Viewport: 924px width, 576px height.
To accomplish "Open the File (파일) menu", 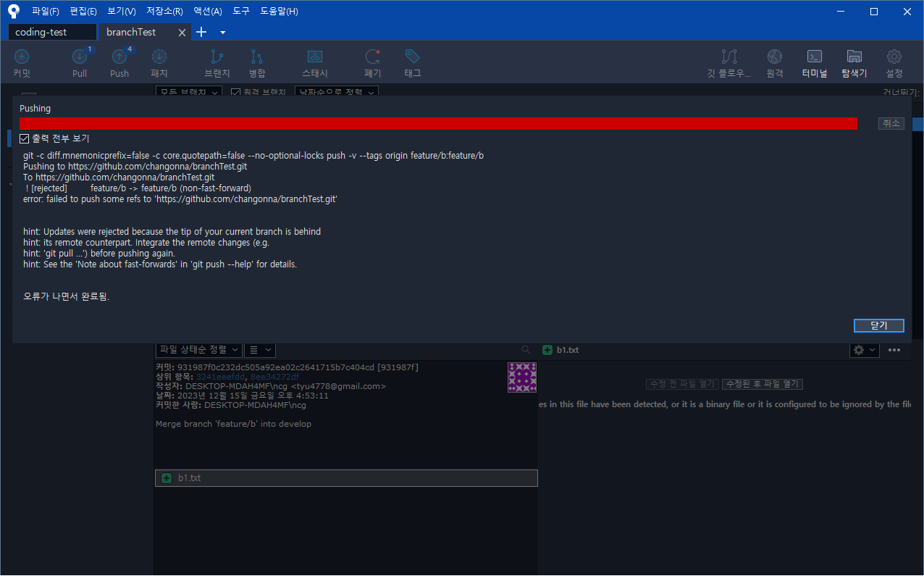I will coord(46,12).
